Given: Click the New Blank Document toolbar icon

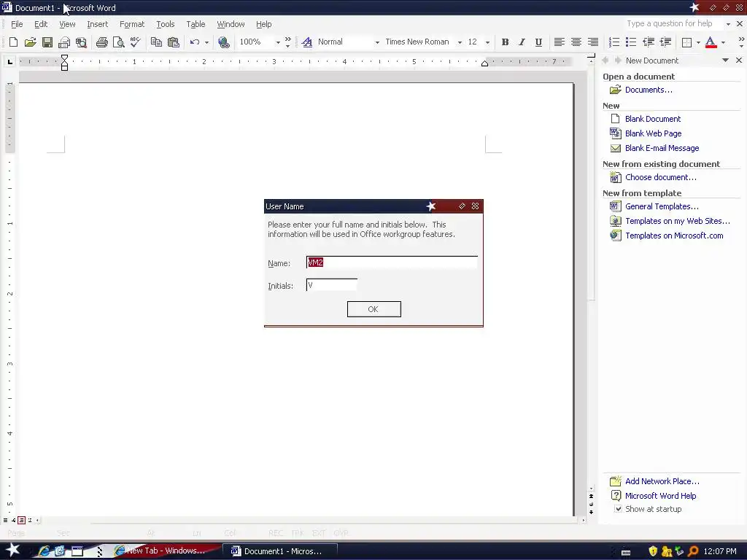Looking at the screenshot, I should 13,42.
